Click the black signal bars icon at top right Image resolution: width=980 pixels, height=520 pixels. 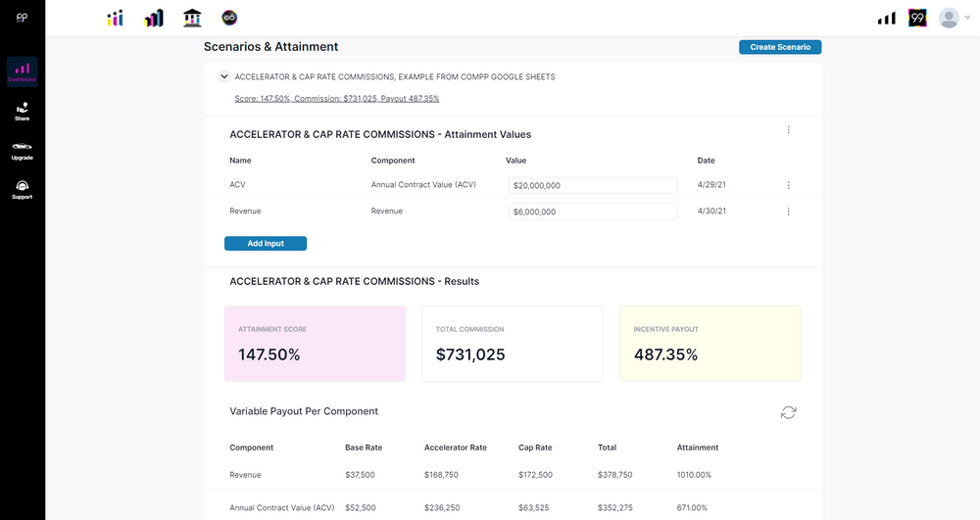point(886,19)
